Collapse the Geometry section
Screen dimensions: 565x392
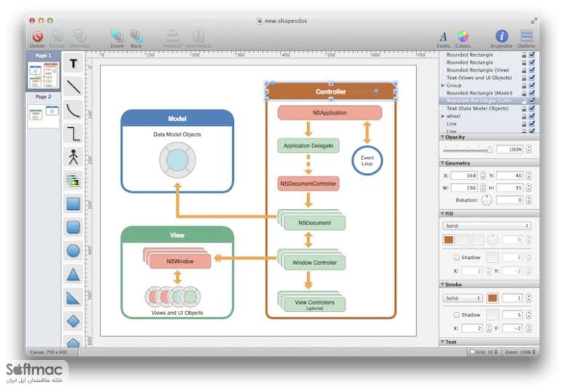[x=442, y=163]
